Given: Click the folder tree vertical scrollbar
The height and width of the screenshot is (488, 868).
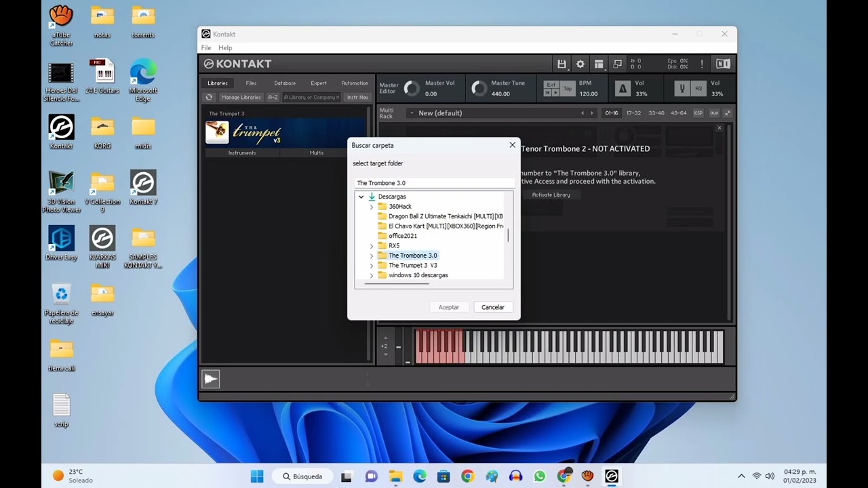Looking at the screenshot, I should click(x=508, y=235).
